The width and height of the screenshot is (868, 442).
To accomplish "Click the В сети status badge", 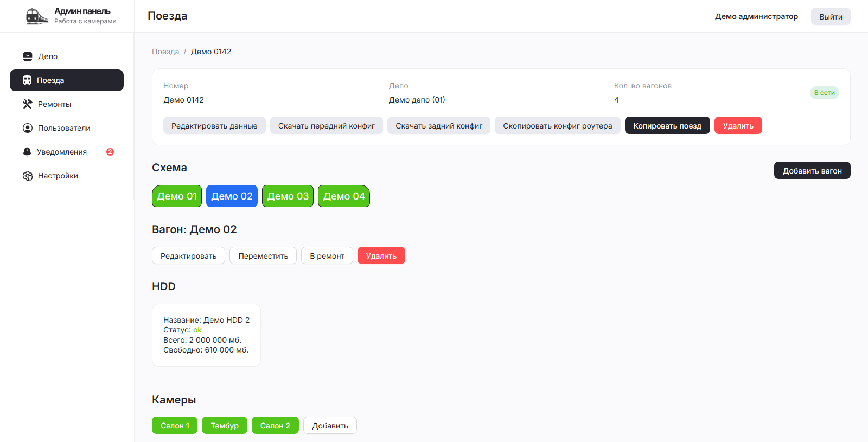I will tap(825, 93).
